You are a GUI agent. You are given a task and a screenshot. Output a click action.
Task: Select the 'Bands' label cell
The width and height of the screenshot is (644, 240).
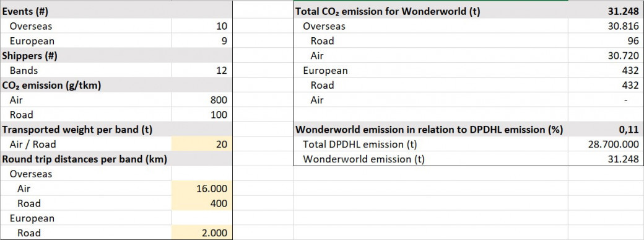coord(86,71)
